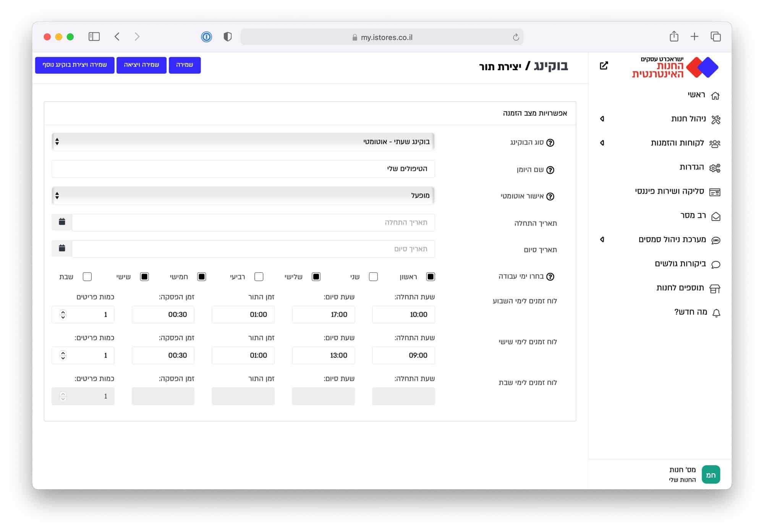The height and width of the screenshot is (532, 764).
Task: Open the סוג הבוקינג dropdown
Action: click(243, 142)
